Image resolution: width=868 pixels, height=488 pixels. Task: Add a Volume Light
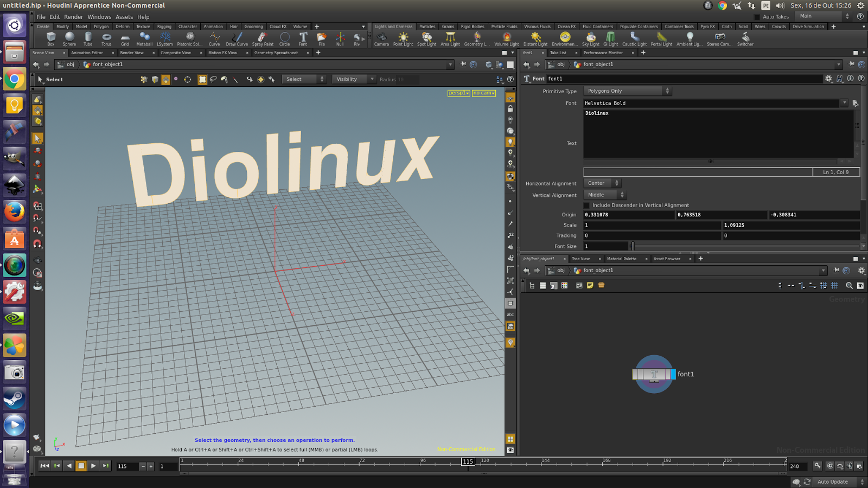tap(507, 38)
